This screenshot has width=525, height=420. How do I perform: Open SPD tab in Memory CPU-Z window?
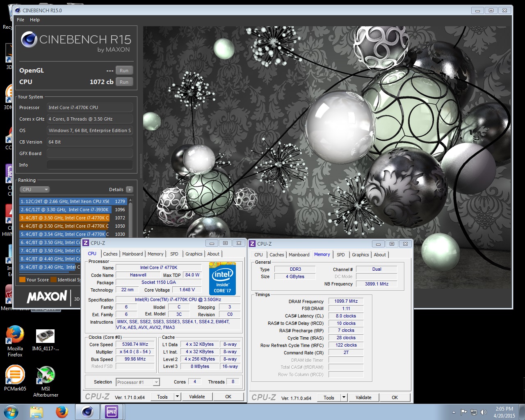point(341,255)
